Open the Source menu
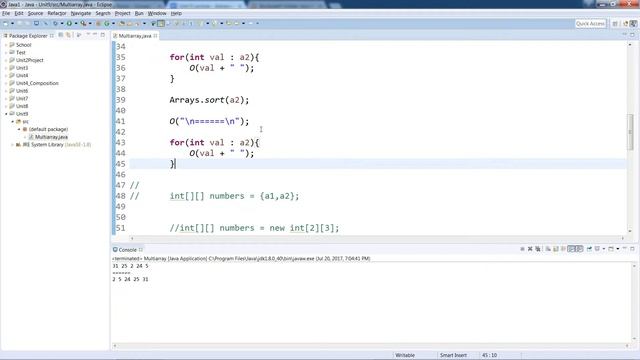The width and height of the screenshot is (640, 360). pos(35,13)
